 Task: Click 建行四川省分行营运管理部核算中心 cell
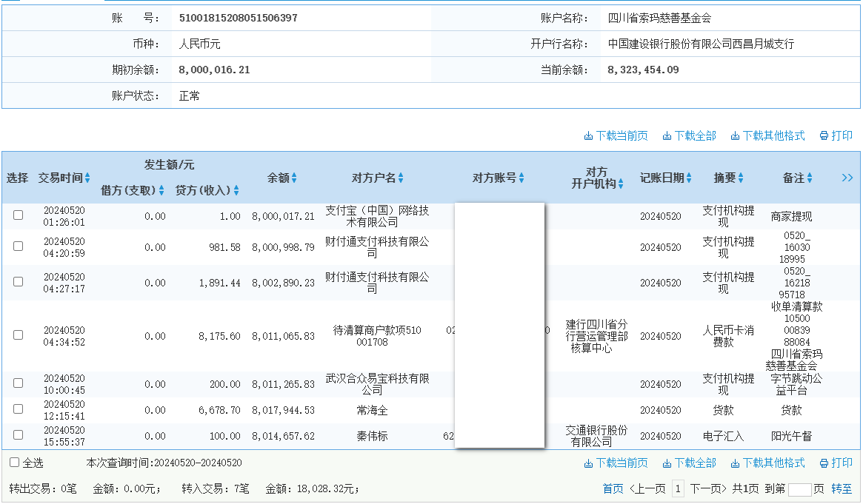(x=596, y=336)
